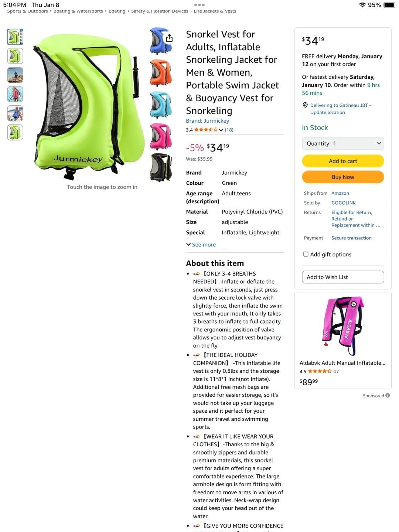The height and width of the screenshot is (532, 399).
Task: Tap the share icon on product image
Action: tap(169, 38)
